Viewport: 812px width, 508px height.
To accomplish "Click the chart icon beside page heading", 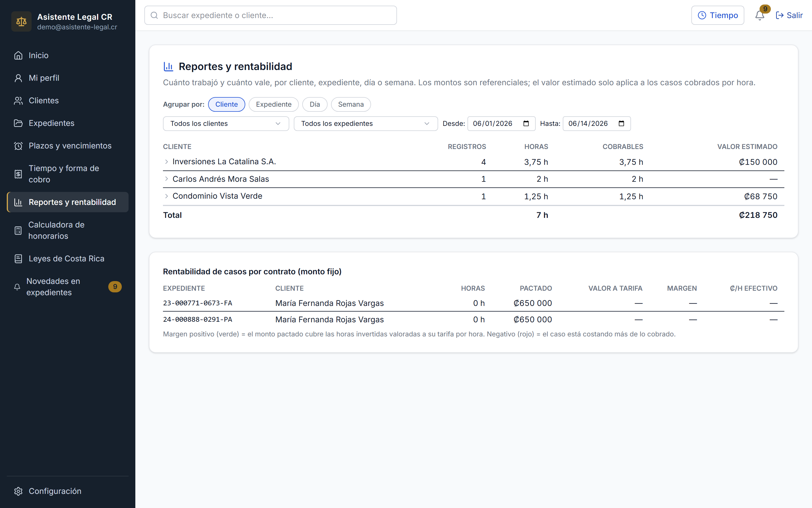I will pyautogui.click(x=168, y=66).
